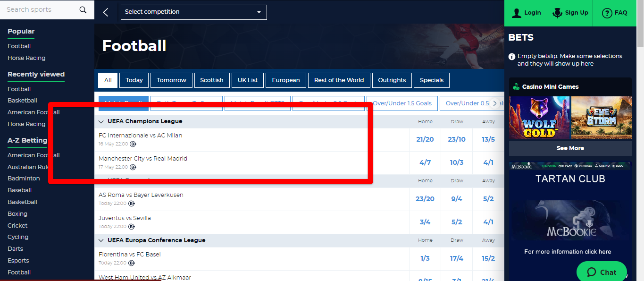Viewport: 644px width, 281px height.
Task: Open Eye of the Storm game thumbnail
Action: point(602,118)
